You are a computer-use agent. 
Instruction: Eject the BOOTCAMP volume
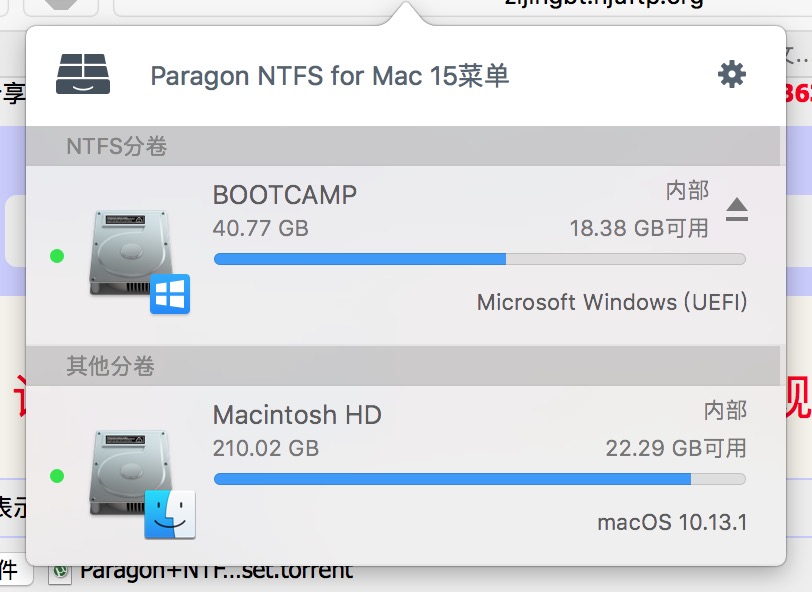[x=736, y=209]
